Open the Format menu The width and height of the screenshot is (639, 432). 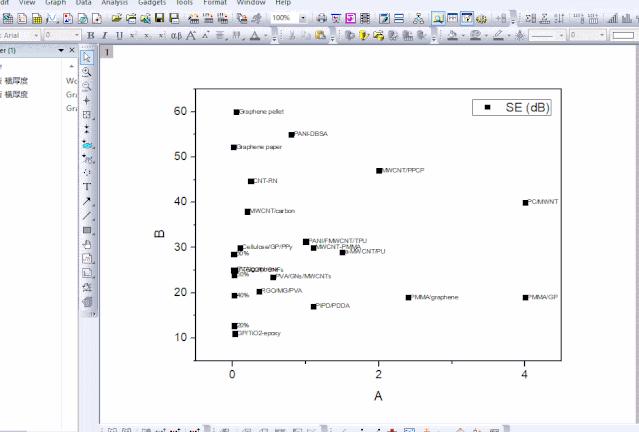coord(215,2)
